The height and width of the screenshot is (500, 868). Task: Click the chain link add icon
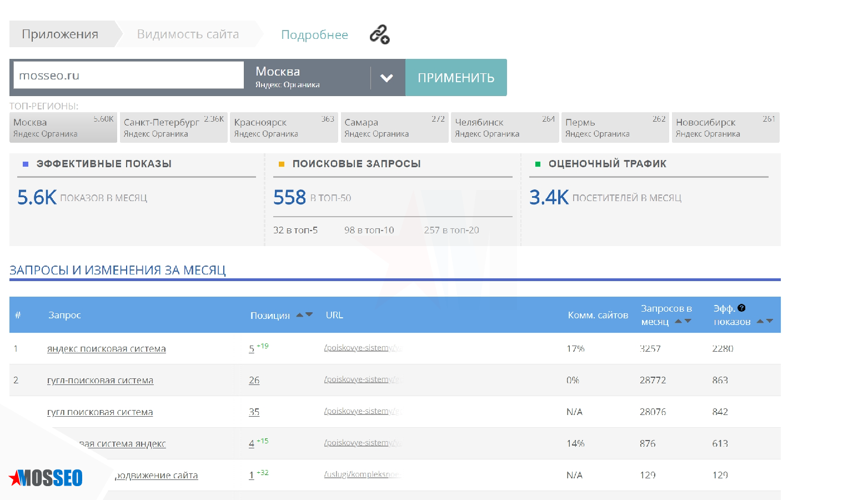(380, 34)
